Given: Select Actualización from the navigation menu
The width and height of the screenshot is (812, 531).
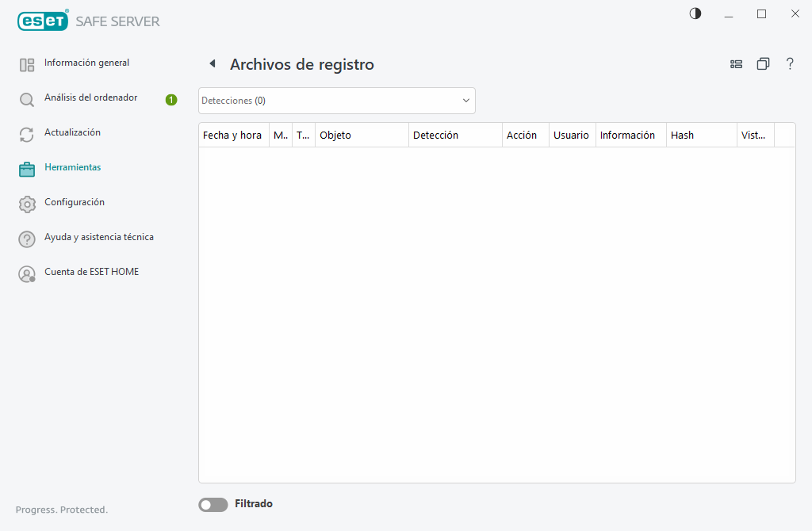Looking at the screenshot, I should [71, 132].
